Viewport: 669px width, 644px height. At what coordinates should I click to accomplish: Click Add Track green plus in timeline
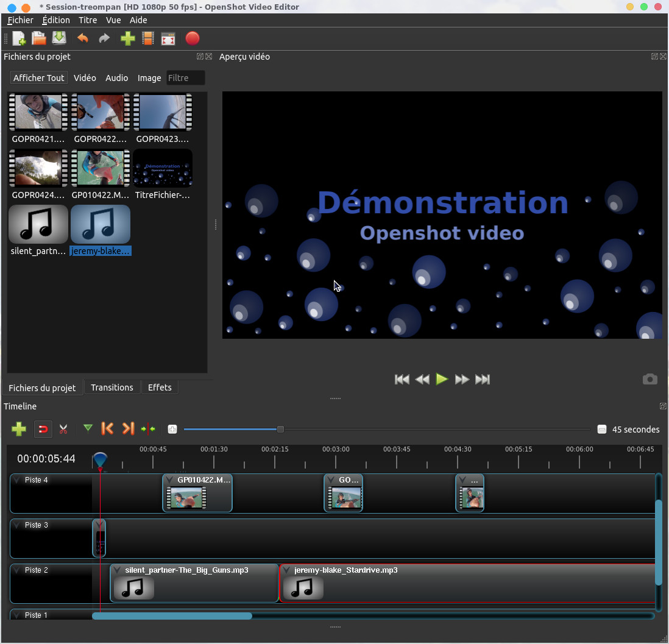19,430
